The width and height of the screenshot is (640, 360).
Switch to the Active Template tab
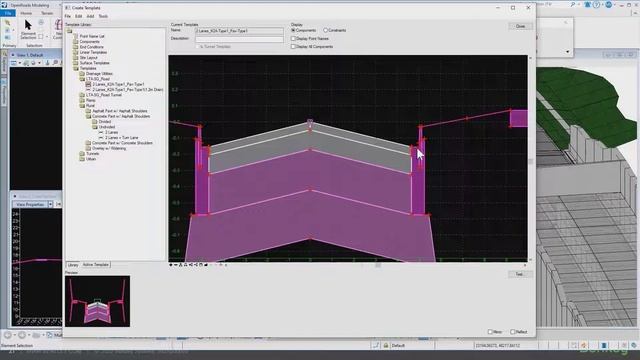click(x=96, y=265)
